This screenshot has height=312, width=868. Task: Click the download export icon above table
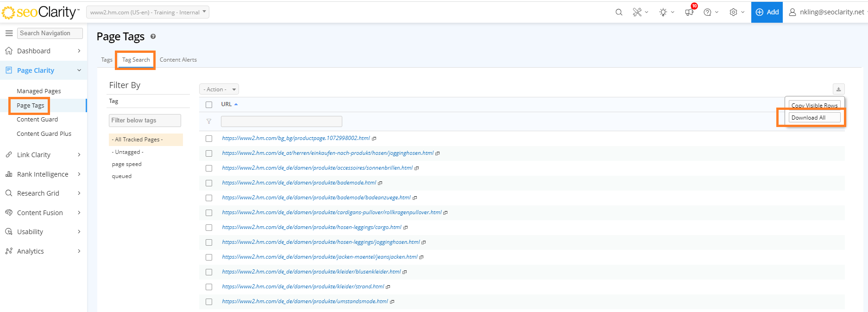pyautogui.click(x=838, y=89)
